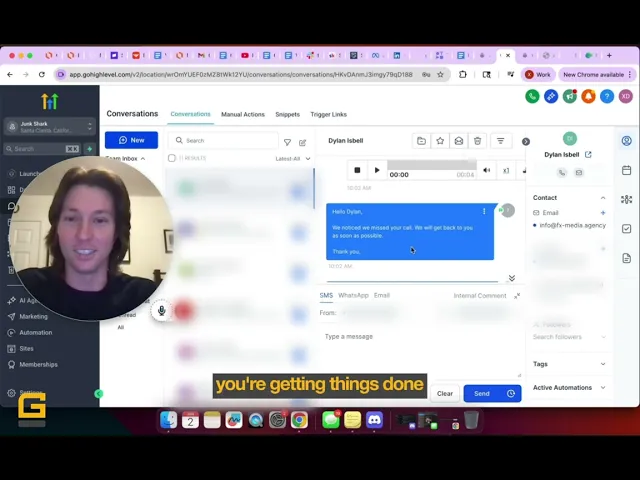Open Memberships in sidebar

[x=38, y=364]
